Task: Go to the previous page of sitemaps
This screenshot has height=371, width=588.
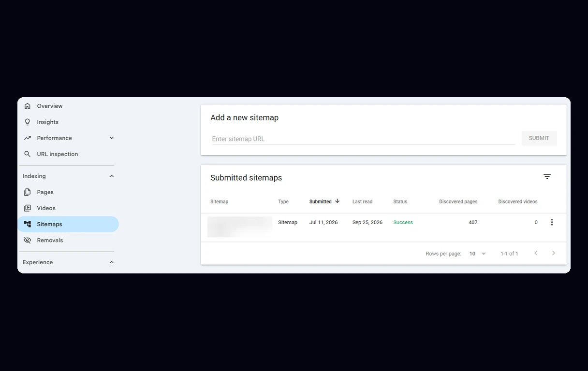Action: point(536,253)
